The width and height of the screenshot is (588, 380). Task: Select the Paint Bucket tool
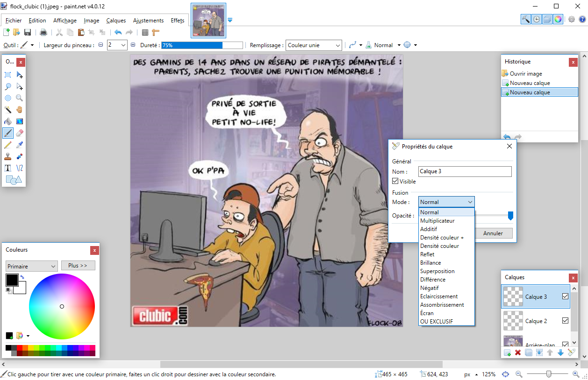click(8, 121)
